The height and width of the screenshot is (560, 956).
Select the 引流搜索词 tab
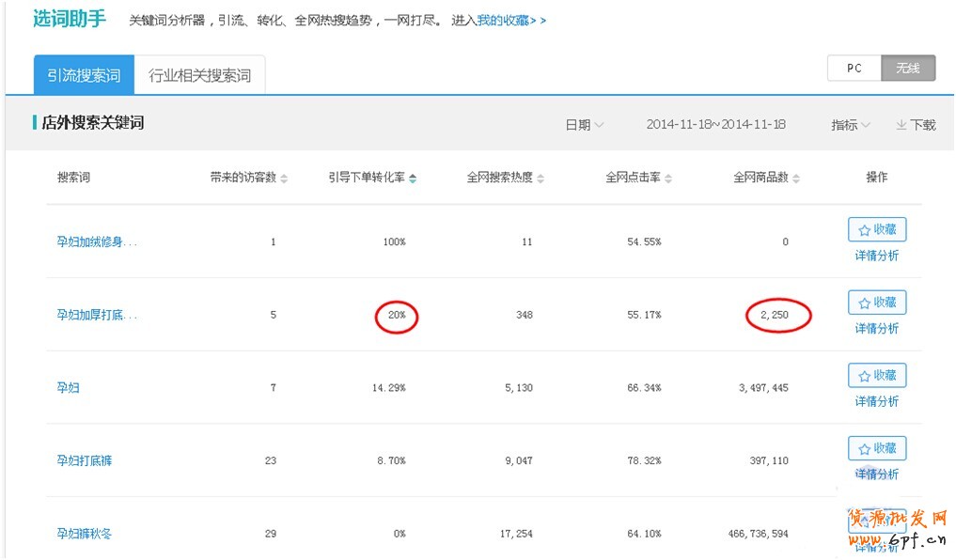pos(84,75)
